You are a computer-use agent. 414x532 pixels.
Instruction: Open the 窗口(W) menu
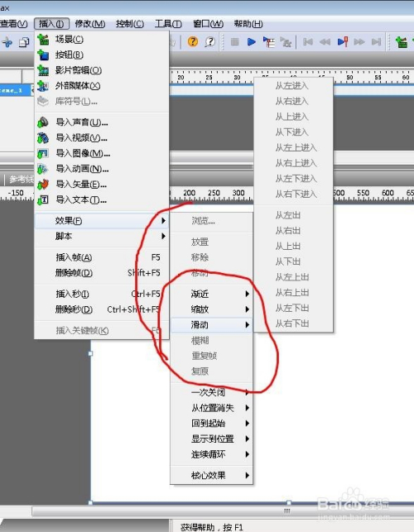(208, 24)
